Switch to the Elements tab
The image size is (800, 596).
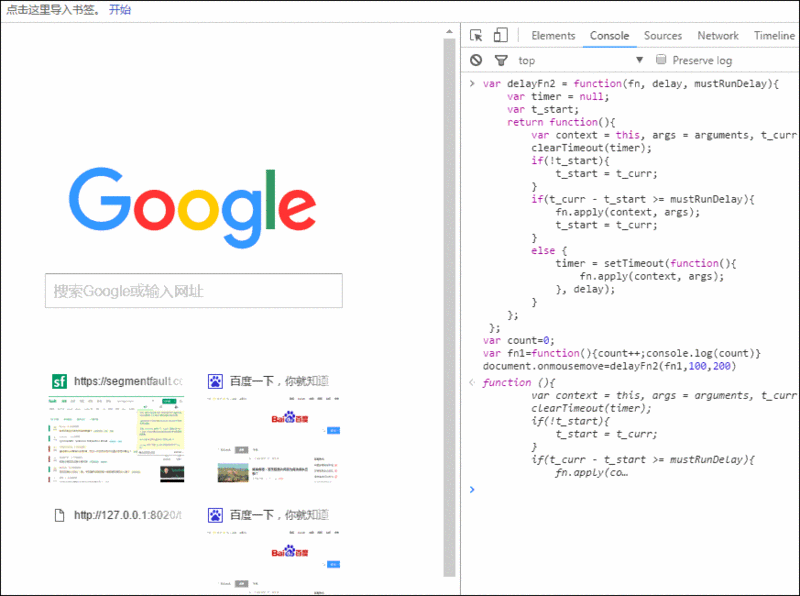(553, 36)
